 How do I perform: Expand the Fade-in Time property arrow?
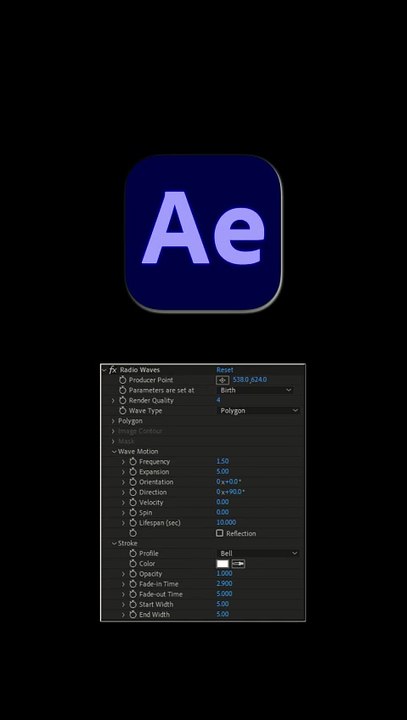coord(123,584)
